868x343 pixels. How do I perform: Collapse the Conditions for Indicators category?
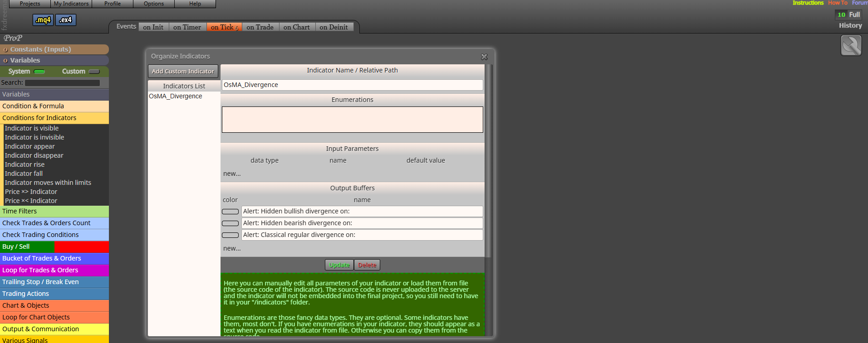click(54, 118)
